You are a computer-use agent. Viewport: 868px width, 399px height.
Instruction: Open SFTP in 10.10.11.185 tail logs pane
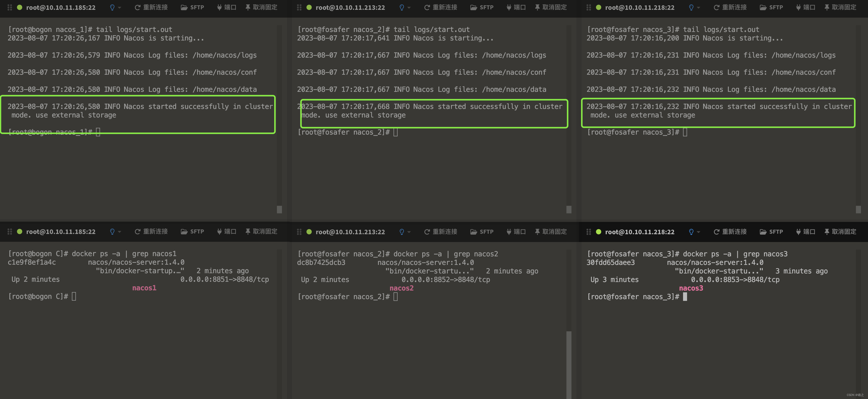pyautogui.click(x=192, y=7)
